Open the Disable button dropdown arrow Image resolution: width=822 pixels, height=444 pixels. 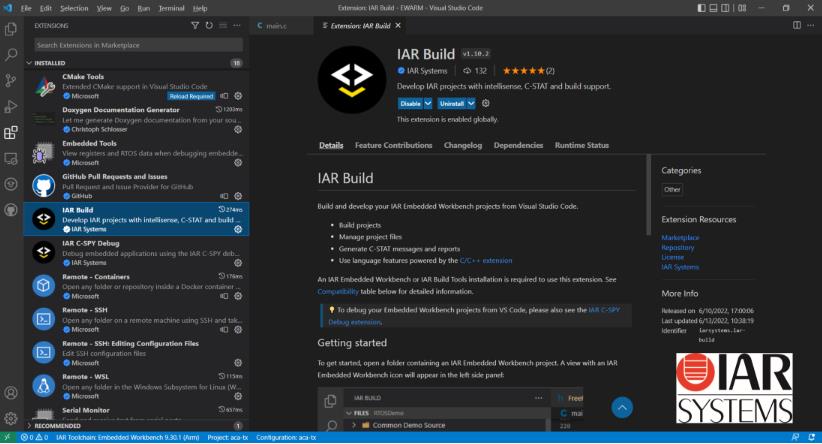pos(428,103)
